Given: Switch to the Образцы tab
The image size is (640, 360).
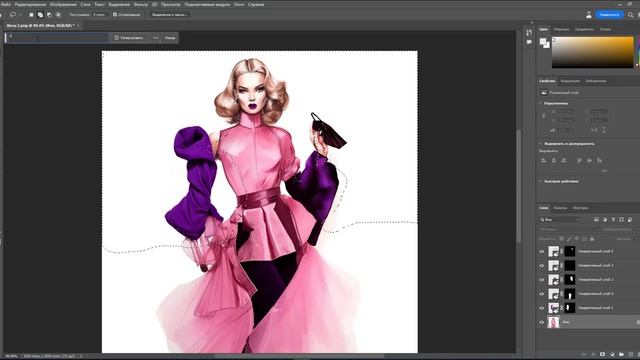Looking at the screenshot, I should coord(561,29).
